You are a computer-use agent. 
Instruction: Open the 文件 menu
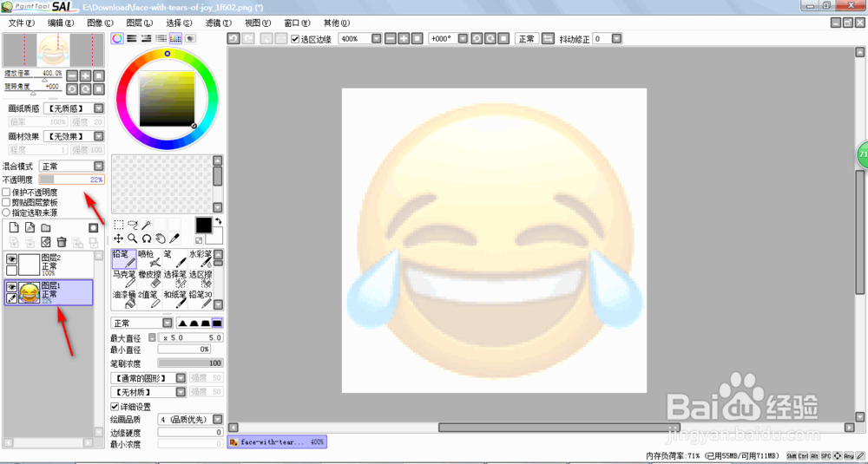[x=22, y=23]
